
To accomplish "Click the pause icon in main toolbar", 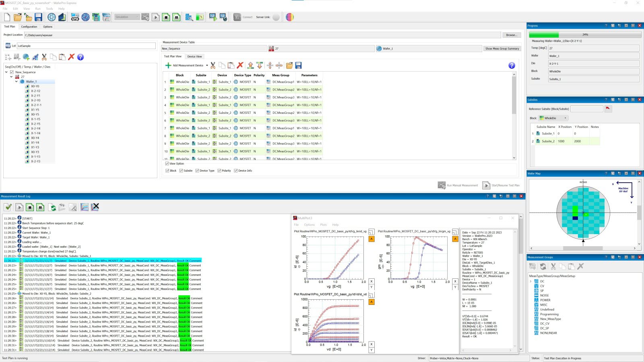I will [x=176, y=17].
